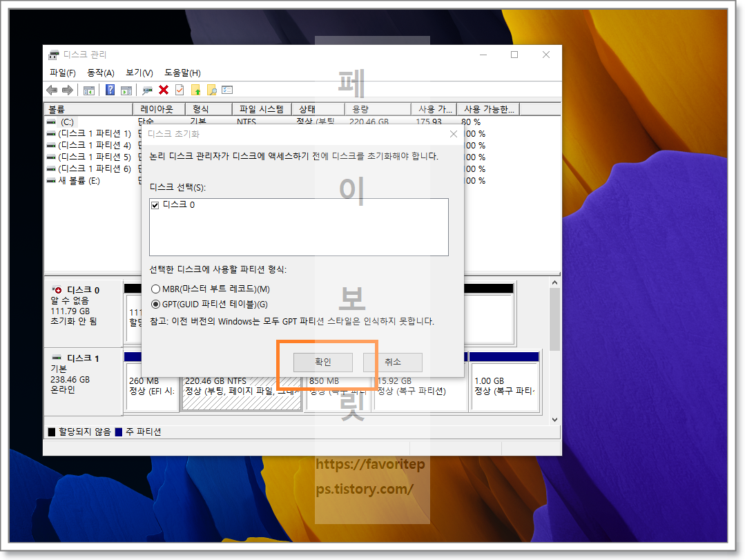The image size is (745, 560).
Task: Click the blue 주 파티션 legend swatch
Action: (119, 432)
